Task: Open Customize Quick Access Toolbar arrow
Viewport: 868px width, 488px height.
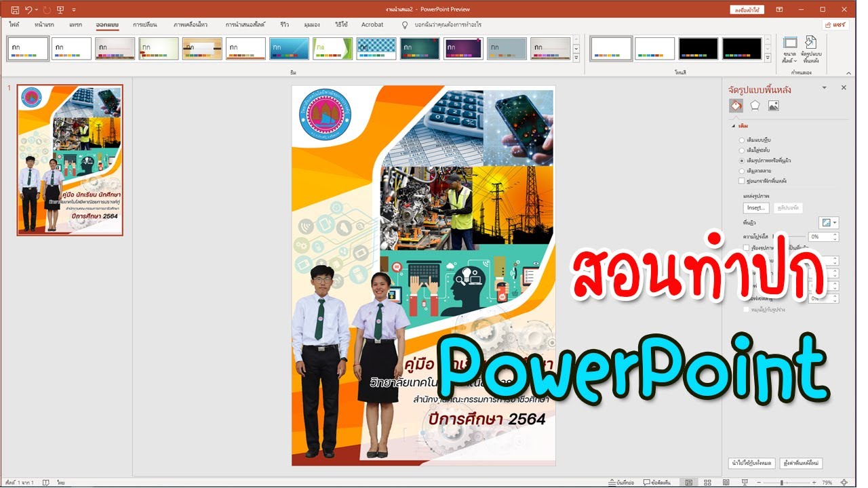Action: coord(73,9)
